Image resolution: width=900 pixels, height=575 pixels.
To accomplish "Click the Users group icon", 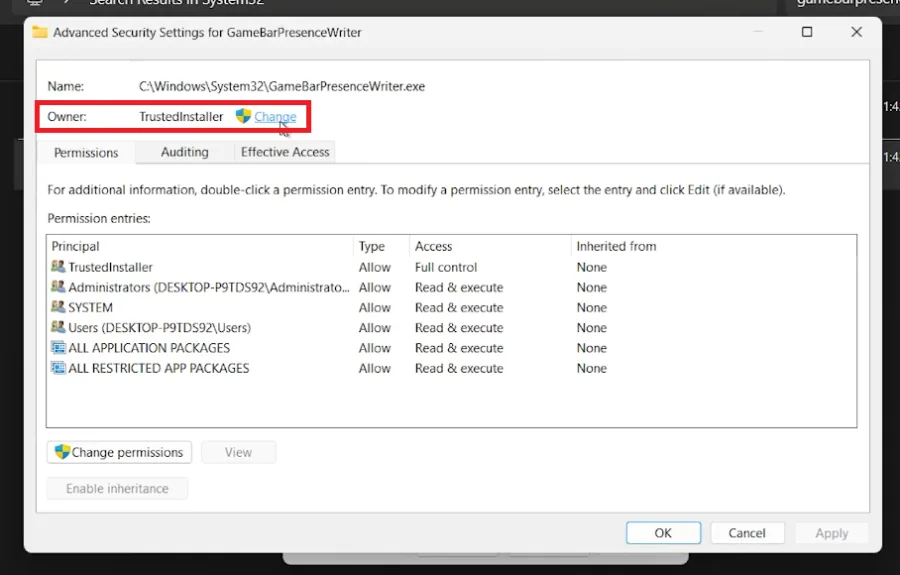I will tap(58, 327).
